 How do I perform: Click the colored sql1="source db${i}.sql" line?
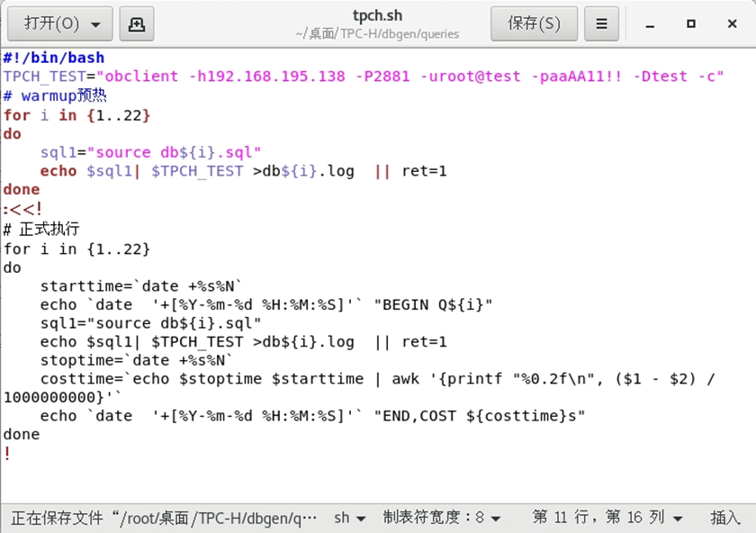coord(150,152)
